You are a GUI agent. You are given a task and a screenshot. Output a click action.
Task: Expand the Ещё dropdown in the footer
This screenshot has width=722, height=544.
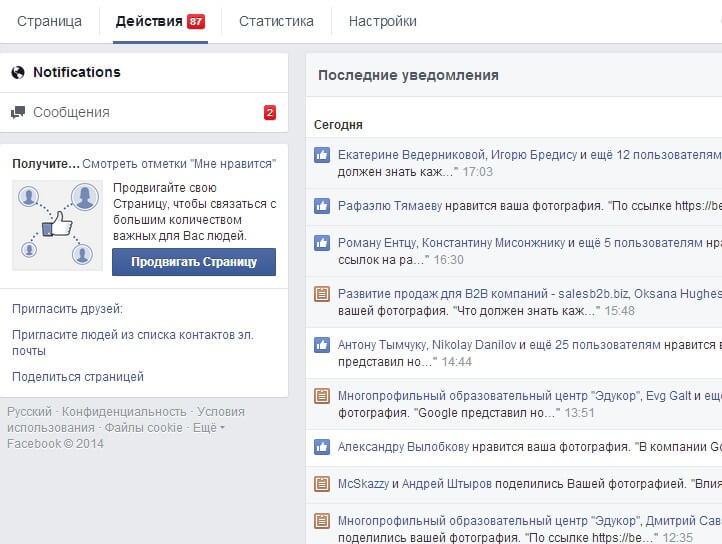point(208,428)
